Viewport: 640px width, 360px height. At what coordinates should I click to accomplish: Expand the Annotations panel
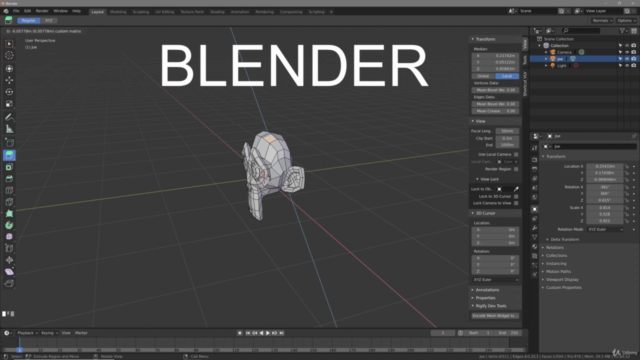(x=487, y=290)
